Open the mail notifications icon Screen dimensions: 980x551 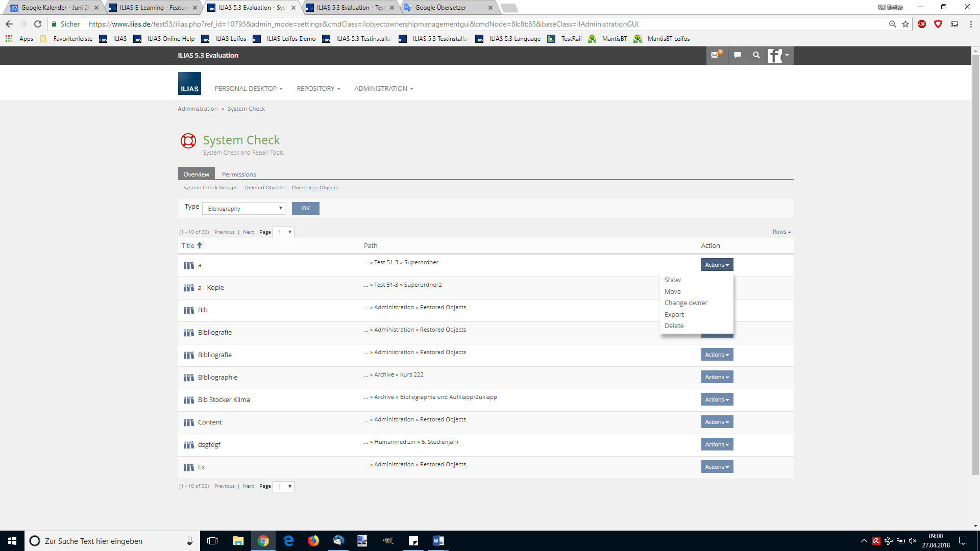click(x=716, y=55)
